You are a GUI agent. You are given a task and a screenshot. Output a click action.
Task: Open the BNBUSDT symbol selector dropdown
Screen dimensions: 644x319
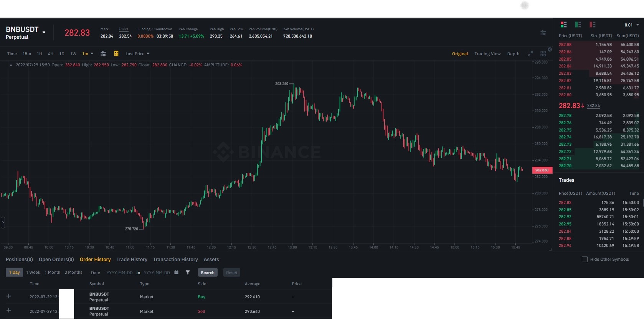(x=44, y=33)
